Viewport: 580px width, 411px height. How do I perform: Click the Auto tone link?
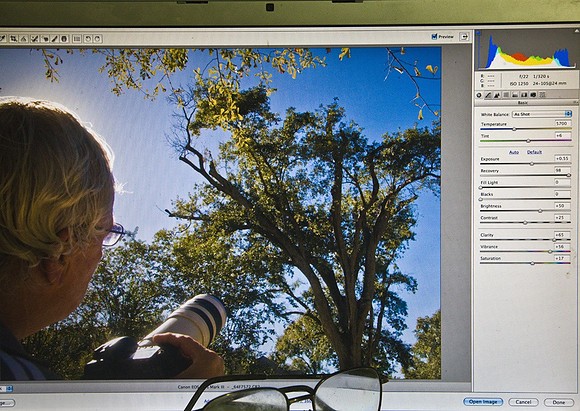coord(514,152)
